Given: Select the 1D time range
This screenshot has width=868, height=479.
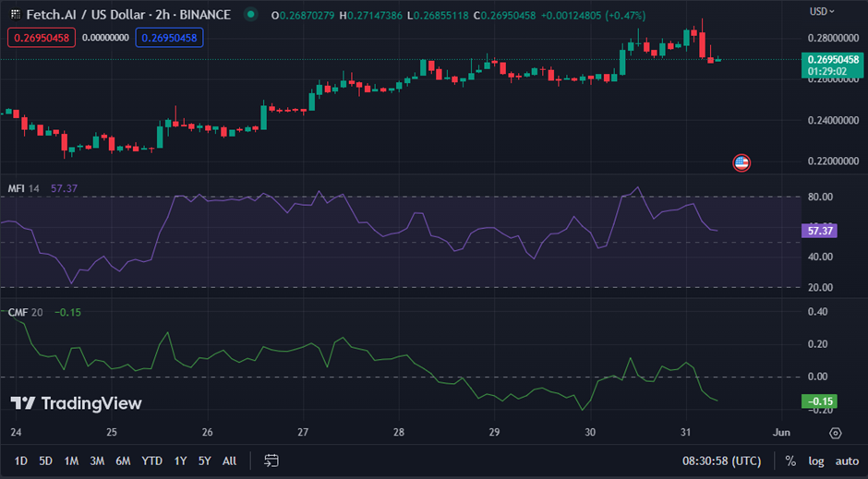Looking at the screenshot, I should pyautogui.click(x=20, y=461).
